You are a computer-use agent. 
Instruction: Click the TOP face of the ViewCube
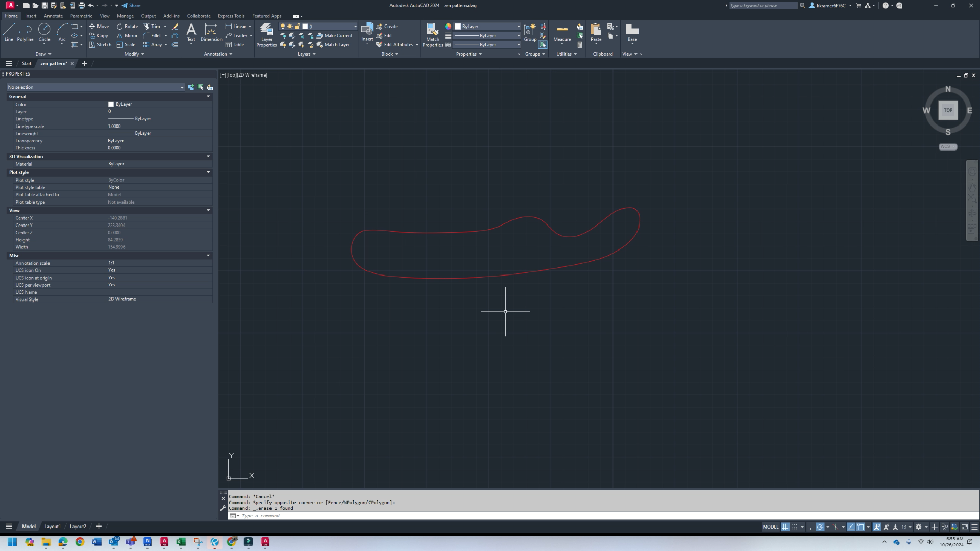(x=948, y=110)
